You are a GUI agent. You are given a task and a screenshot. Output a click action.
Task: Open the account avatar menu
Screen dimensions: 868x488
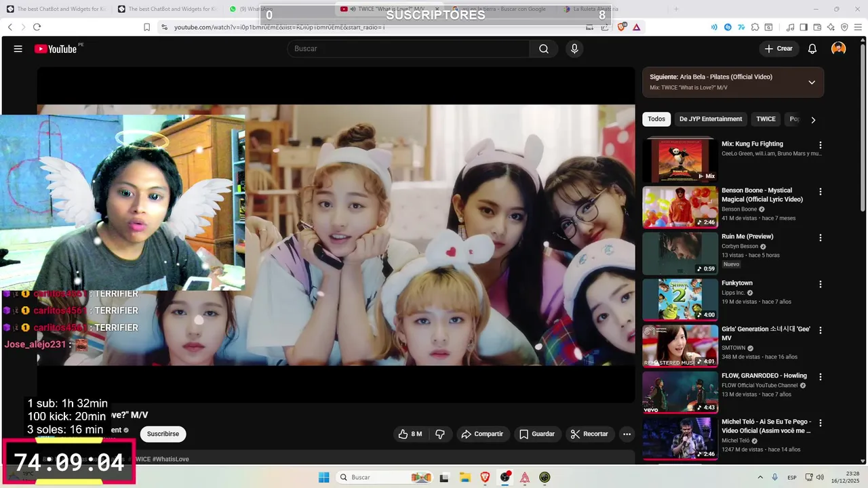(x=839, y=49)
